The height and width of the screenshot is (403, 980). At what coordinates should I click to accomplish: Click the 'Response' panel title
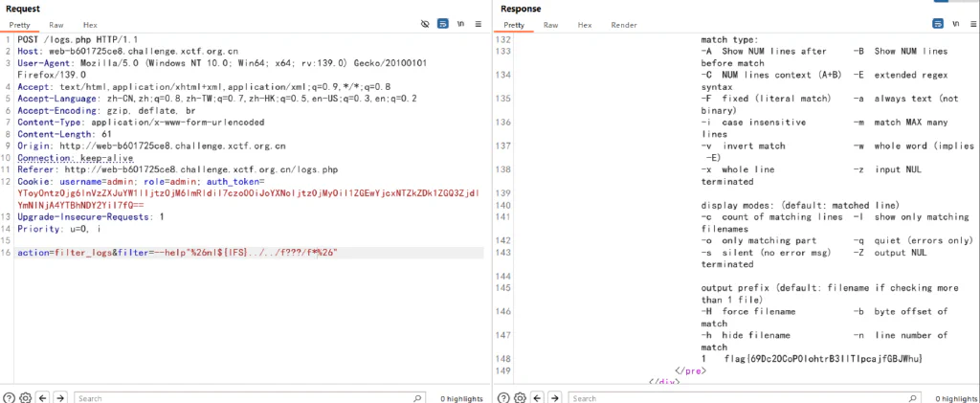[521, 9]
